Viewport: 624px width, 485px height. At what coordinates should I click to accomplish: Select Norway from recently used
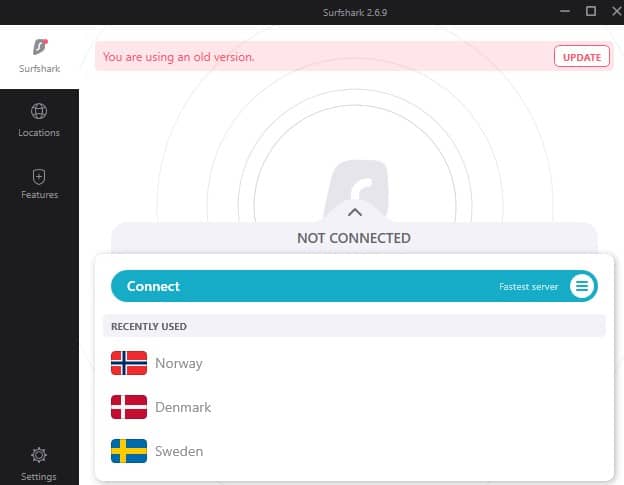pyautogui.click(x=354, y=363)
